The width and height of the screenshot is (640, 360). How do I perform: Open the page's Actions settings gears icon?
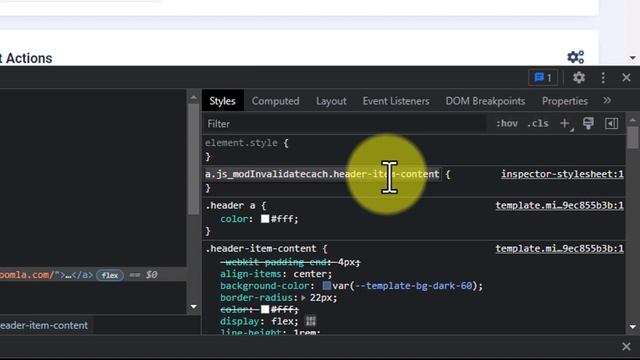click(x=576, y=57)
